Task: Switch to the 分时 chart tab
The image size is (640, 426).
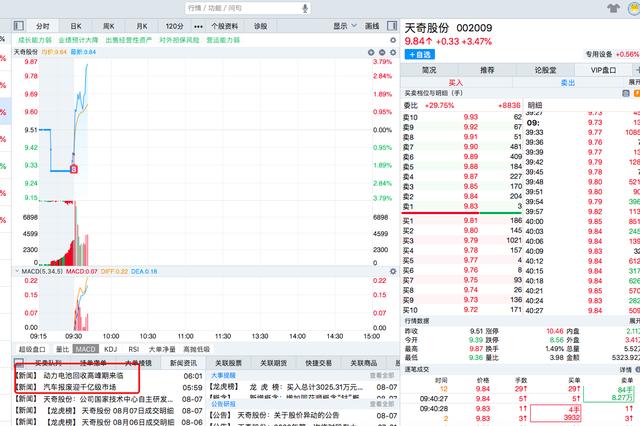Action: [42, 26]
